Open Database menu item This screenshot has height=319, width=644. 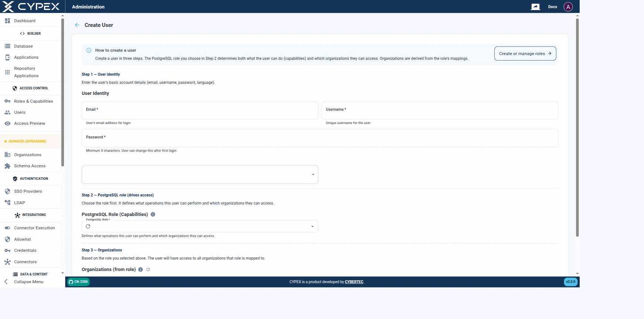click(31, 46)
